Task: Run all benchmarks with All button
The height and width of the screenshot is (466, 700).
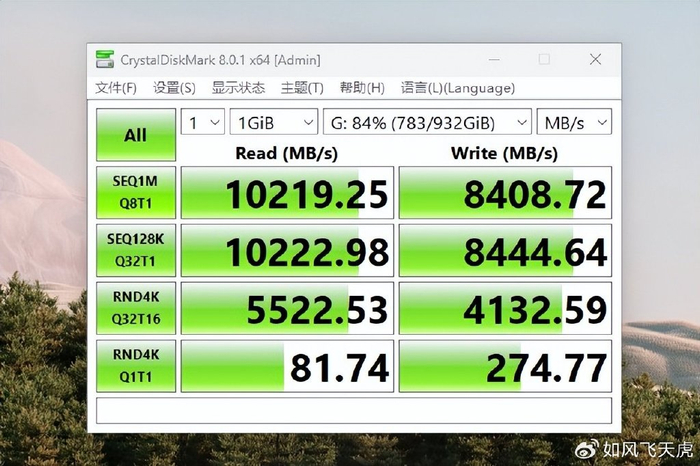Action: [136, 135]
